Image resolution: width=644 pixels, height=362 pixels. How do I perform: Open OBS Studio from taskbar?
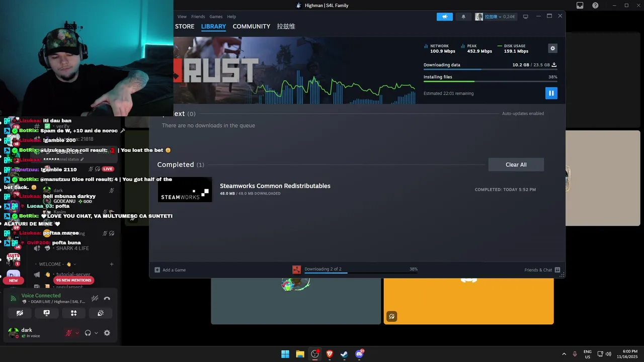[315, 354]
